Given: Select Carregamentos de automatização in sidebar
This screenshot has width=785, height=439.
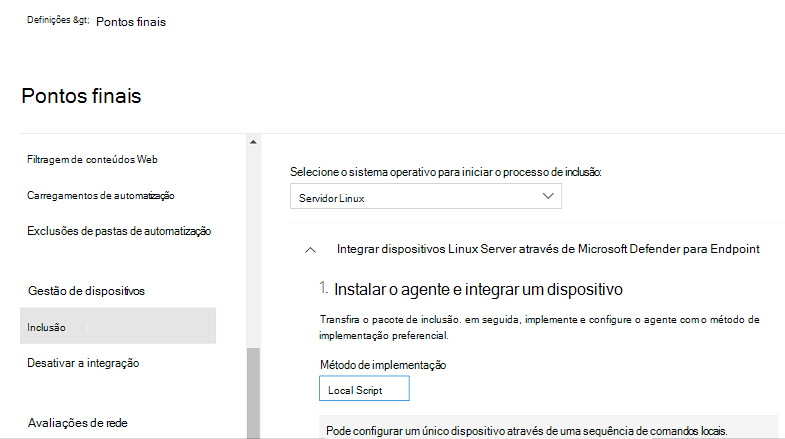Looking at the screenshot, I should [107, 195].
